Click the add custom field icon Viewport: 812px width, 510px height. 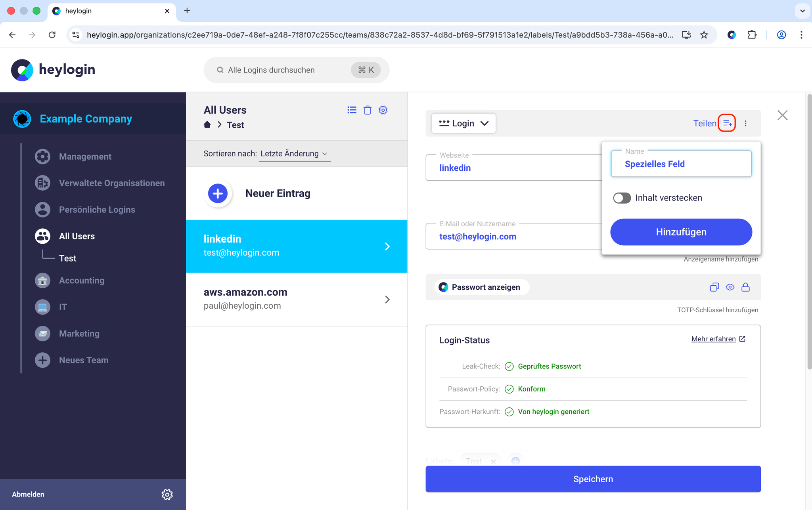pyautogui.click(x=727, y=123)
